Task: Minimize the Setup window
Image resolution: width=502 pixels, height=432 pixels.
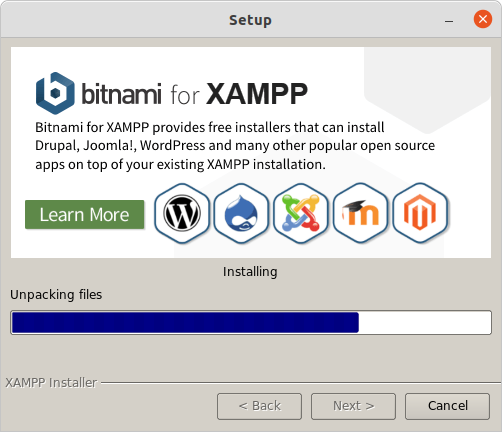Action: pyautogui.click(x=449, y=20)
